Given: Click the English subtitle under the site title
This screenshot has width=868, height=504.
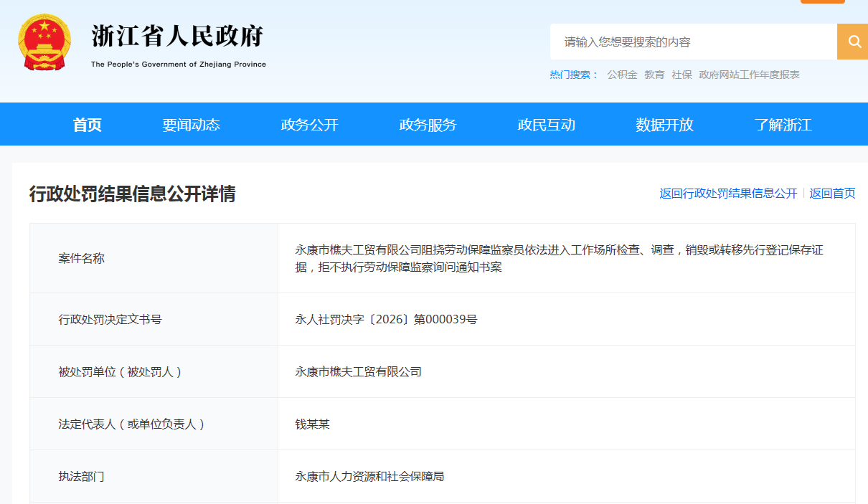Looking at the screenshot, I should (x=179, y=65).
